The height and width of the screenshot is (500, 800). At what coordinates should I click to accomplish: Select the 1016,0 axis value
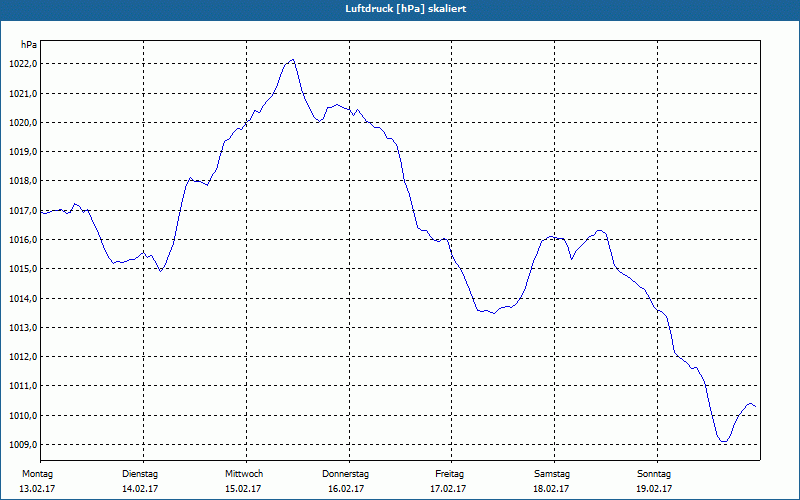(23, 240)
